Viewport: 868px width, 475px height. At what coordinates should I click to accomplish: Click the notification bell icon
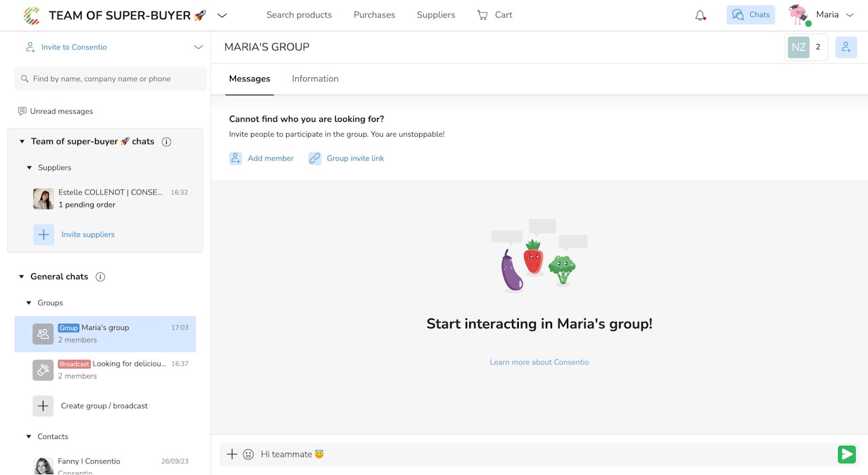[701, 15]
